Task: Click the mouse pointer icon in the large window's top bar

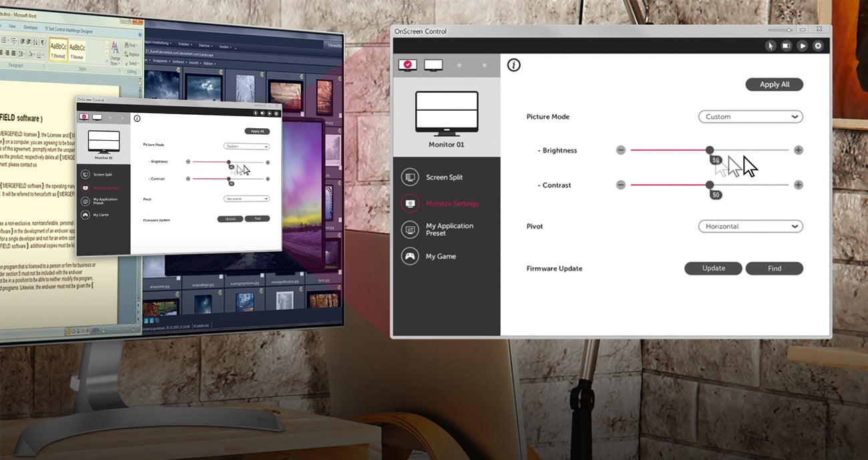Action: [x=771, y=46]
